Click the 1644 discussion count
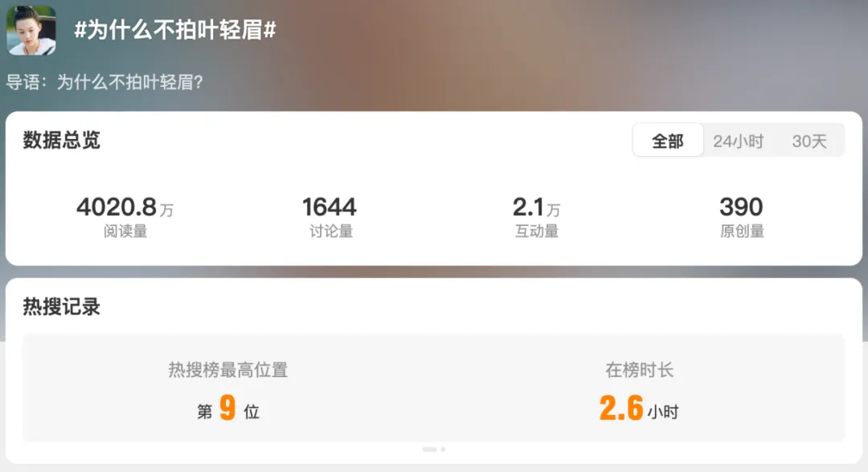 click(330, 207)
